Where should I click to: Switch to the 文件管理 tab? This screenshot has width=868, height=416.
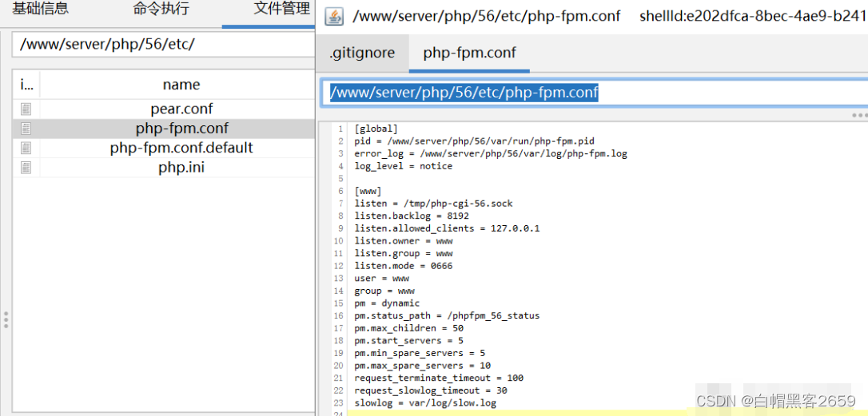click(282, 9)
